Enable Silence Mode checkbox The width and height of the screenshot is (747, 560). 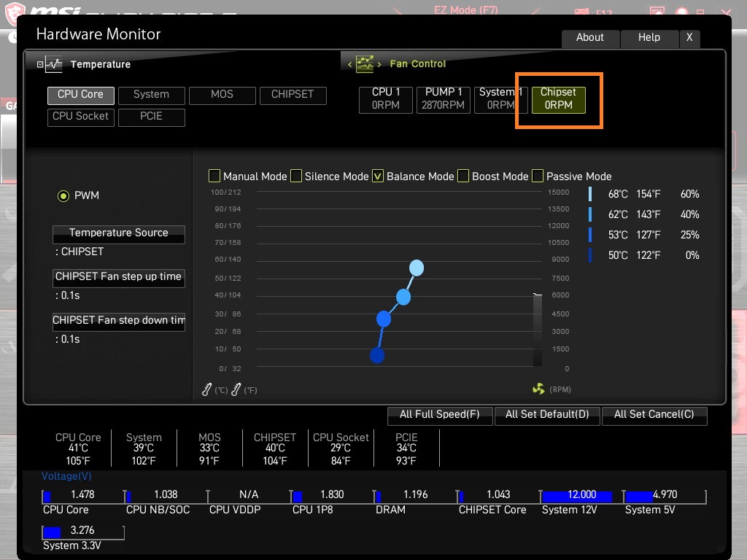tap(296, 176)
